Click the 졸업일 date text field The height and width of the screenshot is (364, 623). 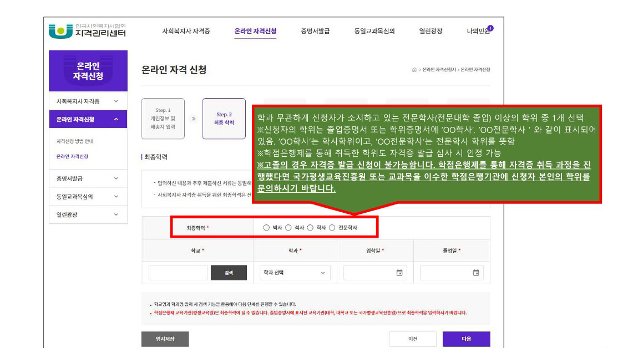click(452, 273)
